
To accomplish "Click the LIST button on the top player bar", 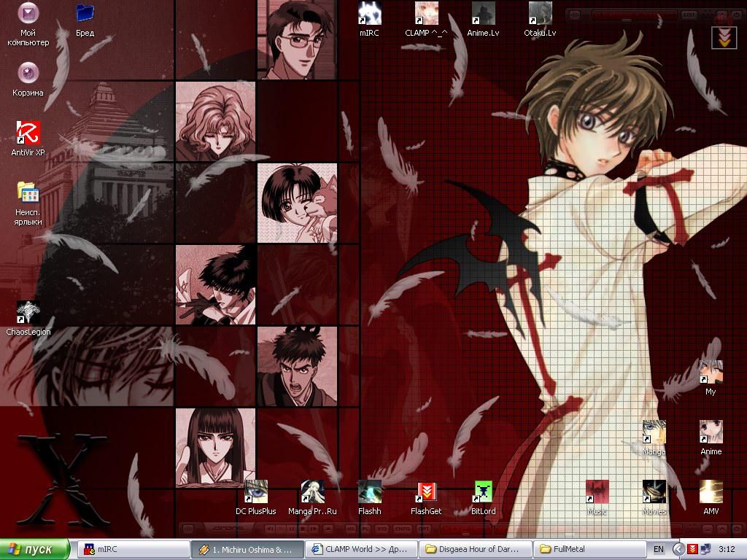I will tap(689, 15).
